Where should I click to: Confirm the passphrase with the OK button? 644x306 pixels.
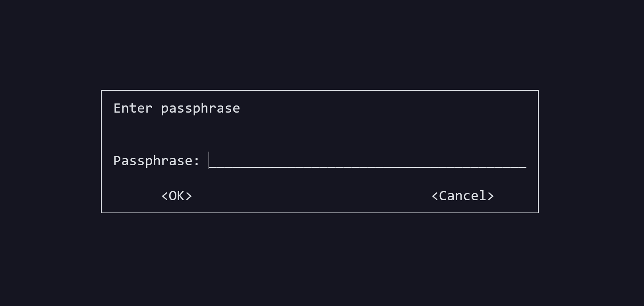point(177,196)
